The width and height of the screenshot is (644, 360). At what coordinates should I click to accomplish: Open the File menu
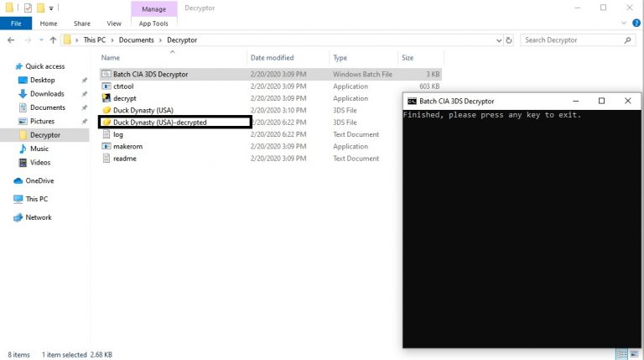pyautogui.click(x=15, y=23)
